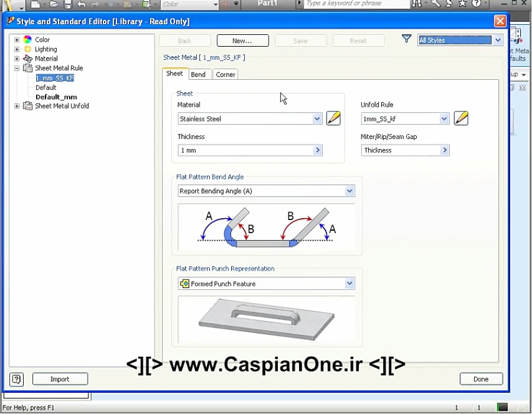This screenshot has width=532, height=414.
Task: Click the New... button
Action: point(242,40)
